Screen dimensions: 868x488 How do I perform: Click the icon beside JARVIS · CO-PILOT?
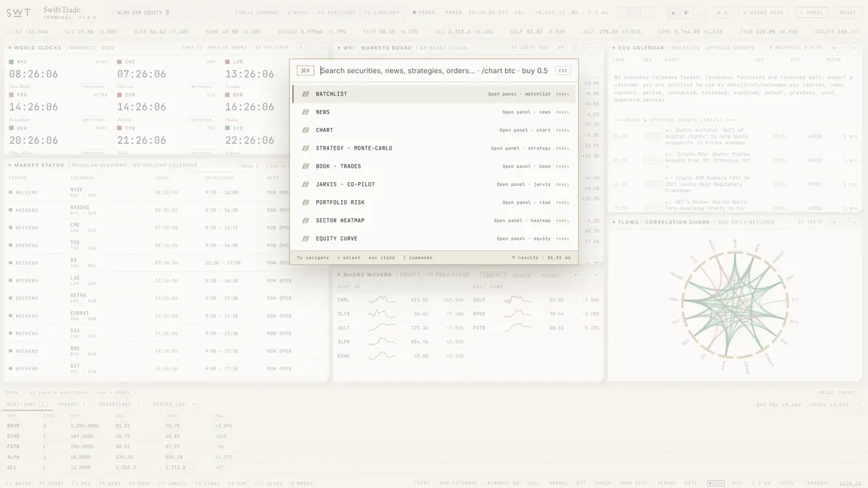pos(305,184)
